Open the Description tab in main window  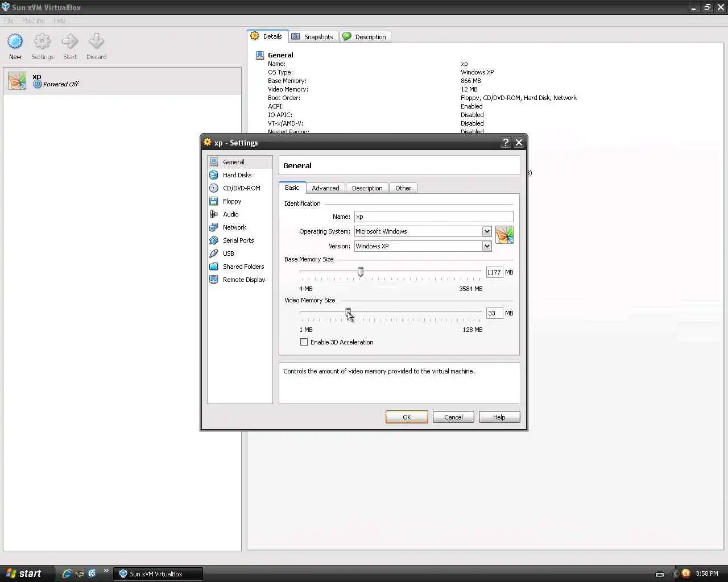point(365,37)
